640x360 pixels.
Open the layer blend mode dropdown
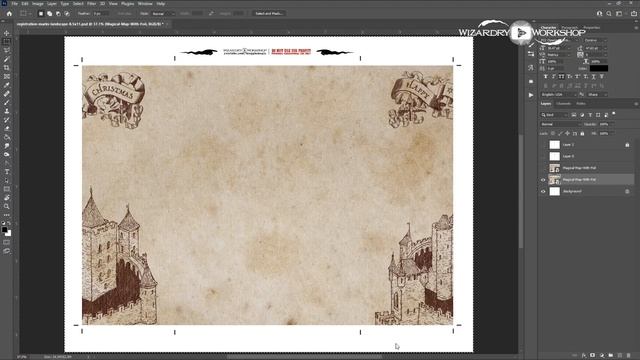(560, 124)
